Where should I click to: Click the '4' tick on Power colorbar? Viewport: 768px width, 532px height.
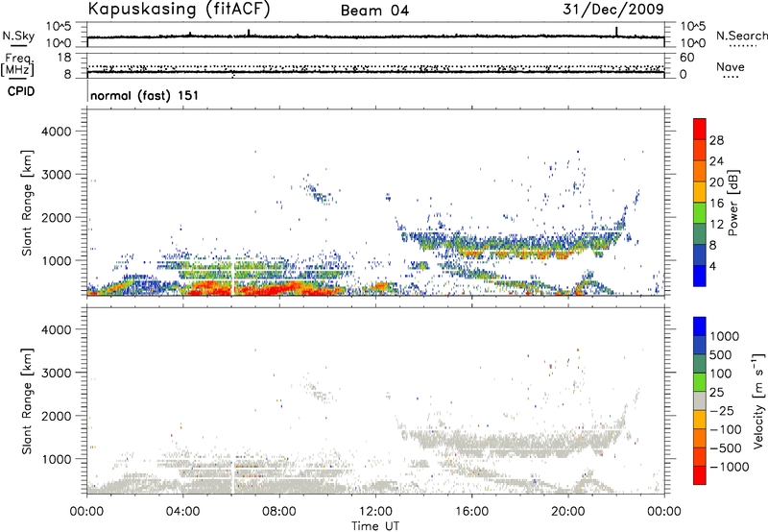(x=713, y=266)
